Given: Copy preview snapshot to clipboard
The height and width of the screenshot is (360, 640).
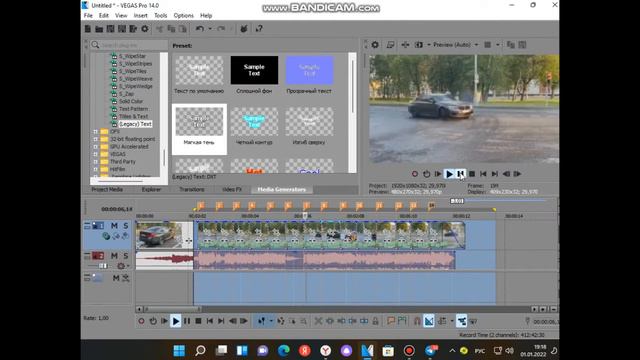Looking at the screenshot, I should point(511,45).
